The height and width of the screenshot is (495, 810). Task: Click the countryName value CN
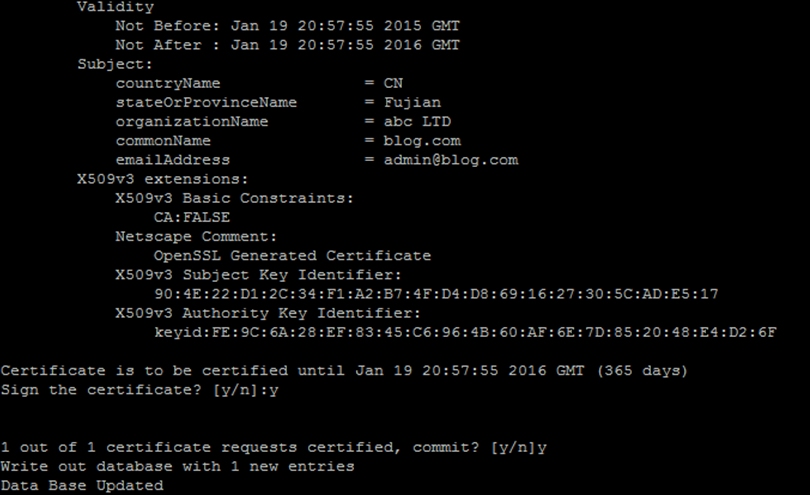(x=393, y=83)
